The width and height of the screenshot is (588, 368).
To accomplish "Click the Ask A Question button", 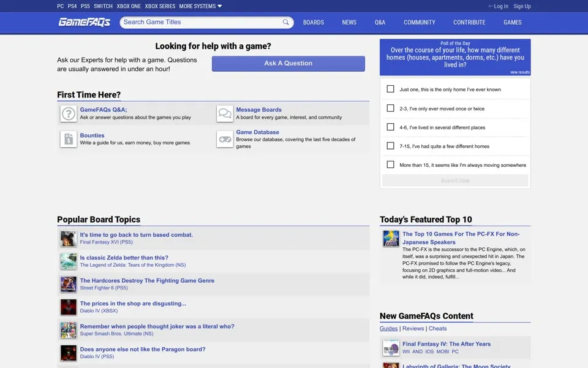I will pos(288,63).
